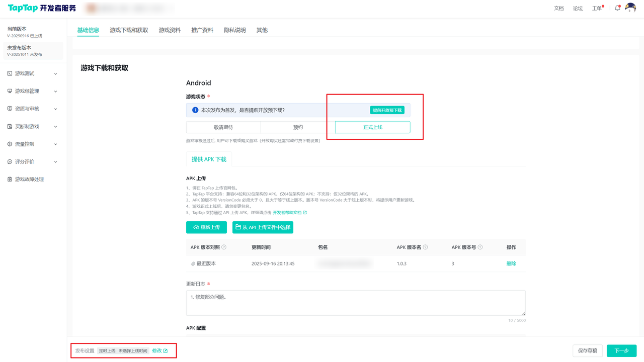Click the notification bell icon
Viewport: 644px width, 362px height.
coord(617,8)
